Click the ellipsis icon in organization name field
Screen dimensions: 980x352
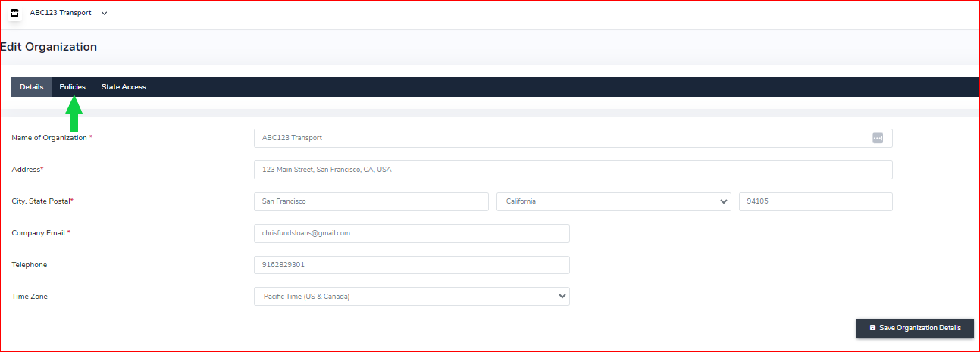click(878, 138)
